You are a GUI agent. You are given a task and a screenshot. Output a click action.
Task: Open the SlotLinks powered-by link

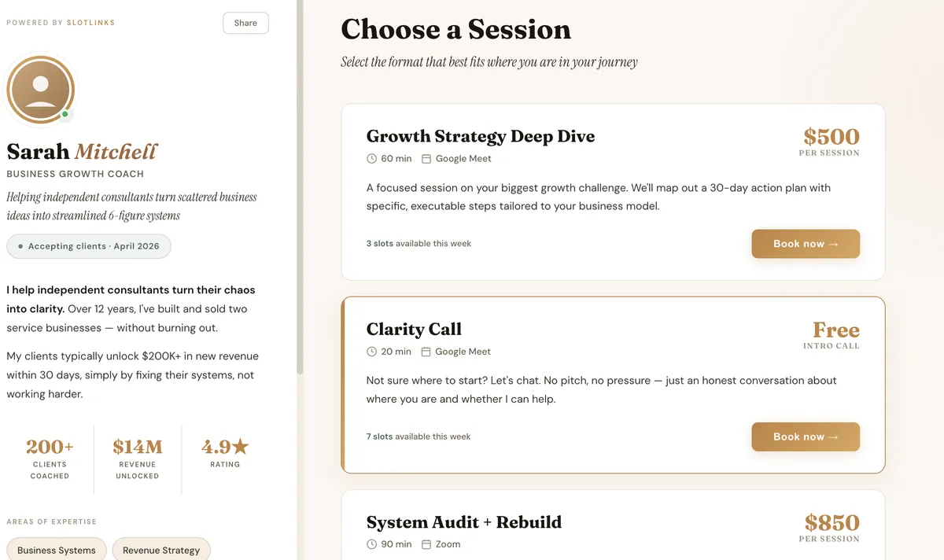90,23
